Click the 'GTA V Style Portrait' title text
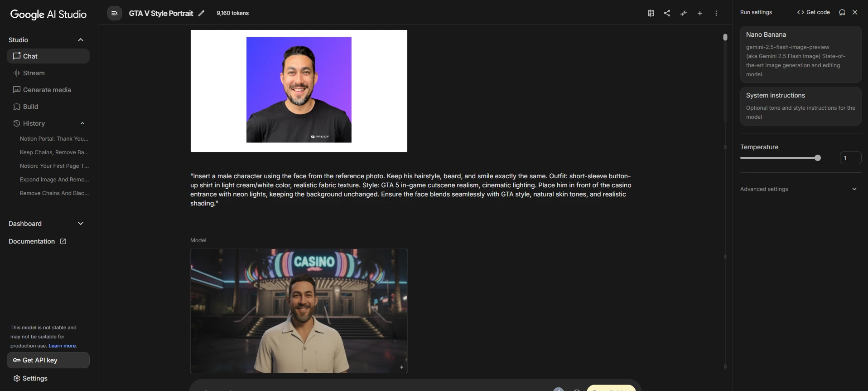 click(x=161, y=13)
